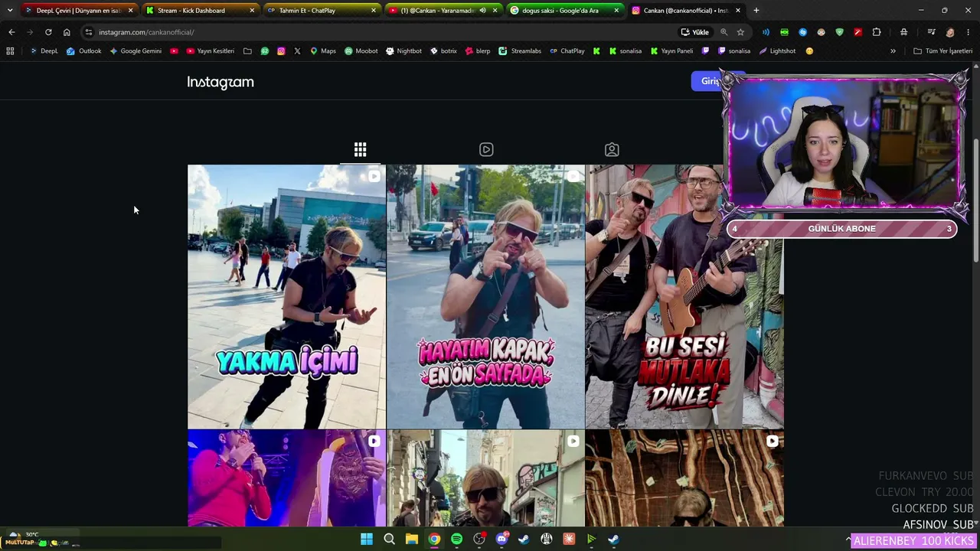The image size is (980, 551).
Task: Open the green shield adblock extension
Action: click(839, 32)
